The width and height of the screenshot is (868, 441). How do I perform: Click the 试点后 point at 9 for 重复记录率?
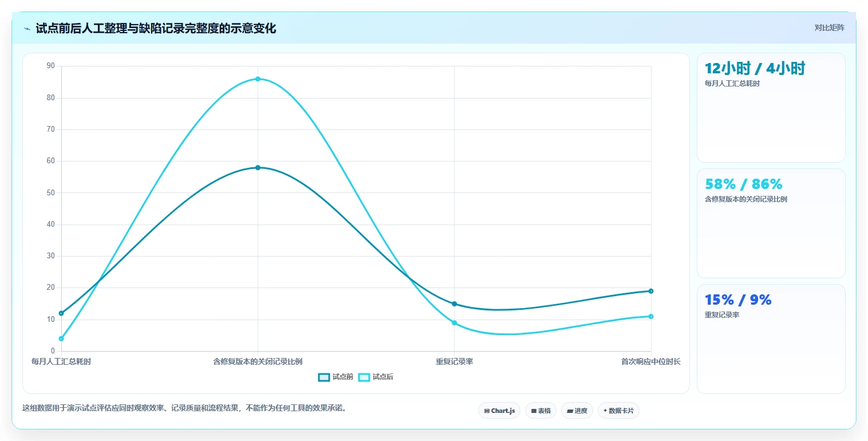point(454,323)
